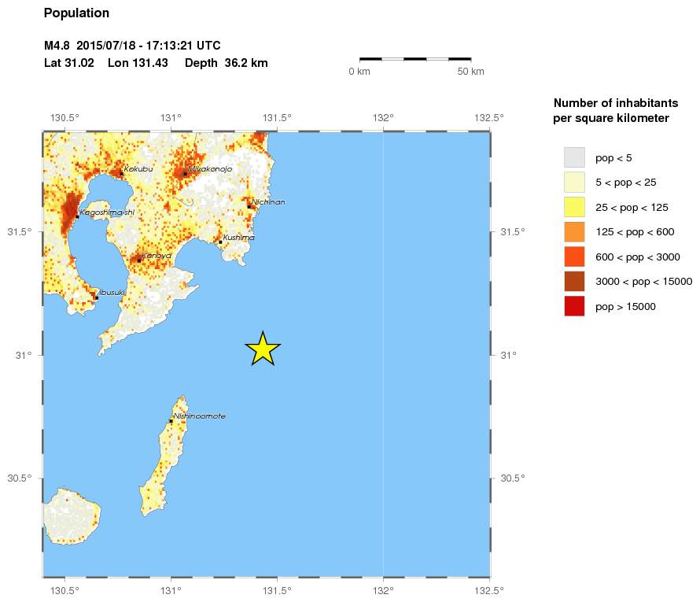Click the Nichinan city marker

pos(249,207)
